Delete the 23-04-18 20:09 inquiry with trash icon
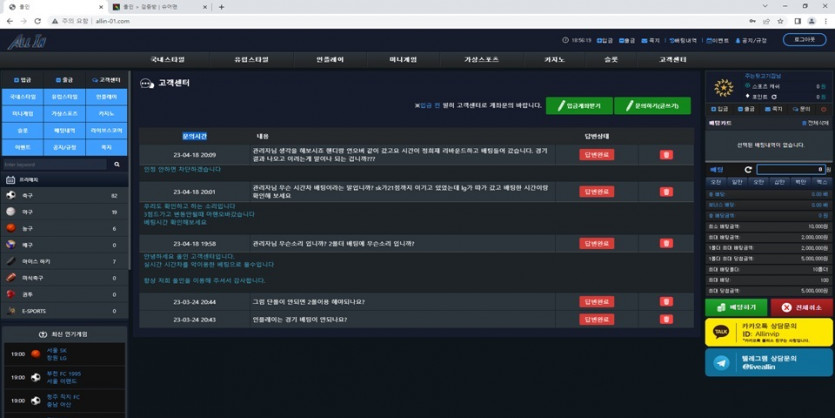Viewport: 835px width, 418px height. click(x=666, y=155)
